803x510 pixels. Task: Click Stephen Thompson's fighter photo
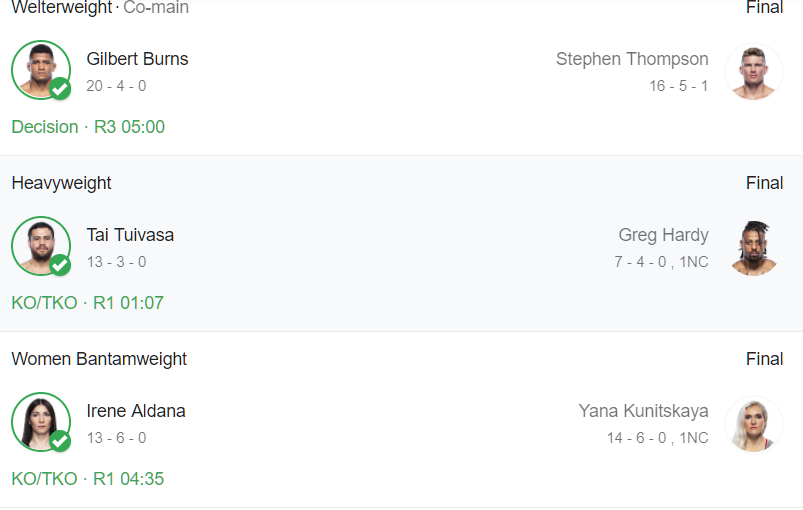pyautogui.click(x=753, y=71)
